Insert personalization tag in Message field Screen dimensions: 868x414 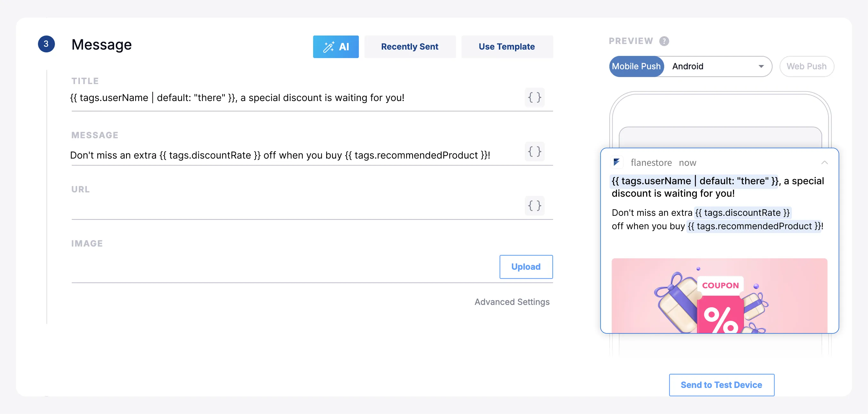[x=534, y=151]
